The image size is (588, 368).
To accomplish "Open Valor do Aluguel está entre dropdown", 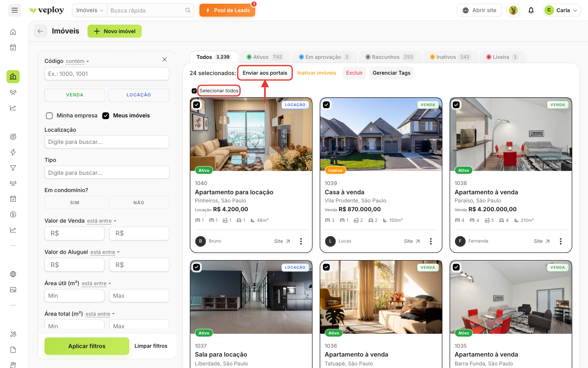I will pyautogui.click(x=105, y=252).
